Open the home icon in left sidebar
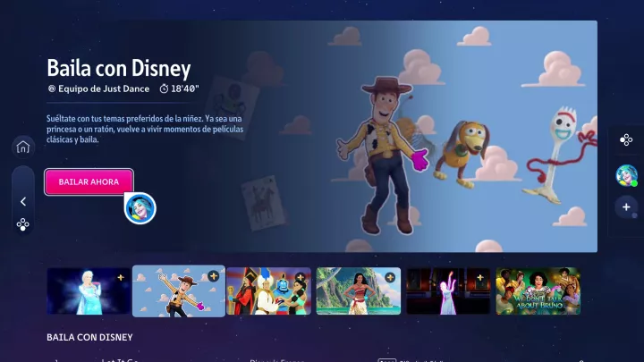Image resolution: width=644 pixels, height=362 pixels. (23, 147)
